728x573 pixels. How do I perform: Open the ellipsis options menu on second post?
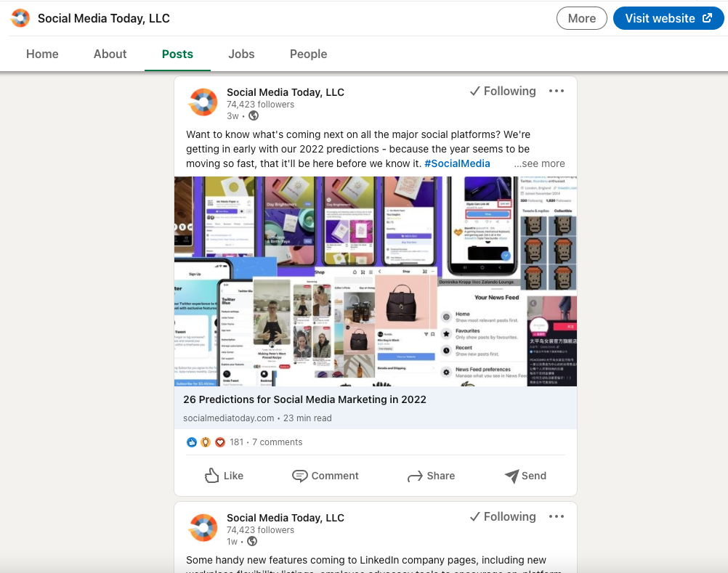(x=556, y=516)
